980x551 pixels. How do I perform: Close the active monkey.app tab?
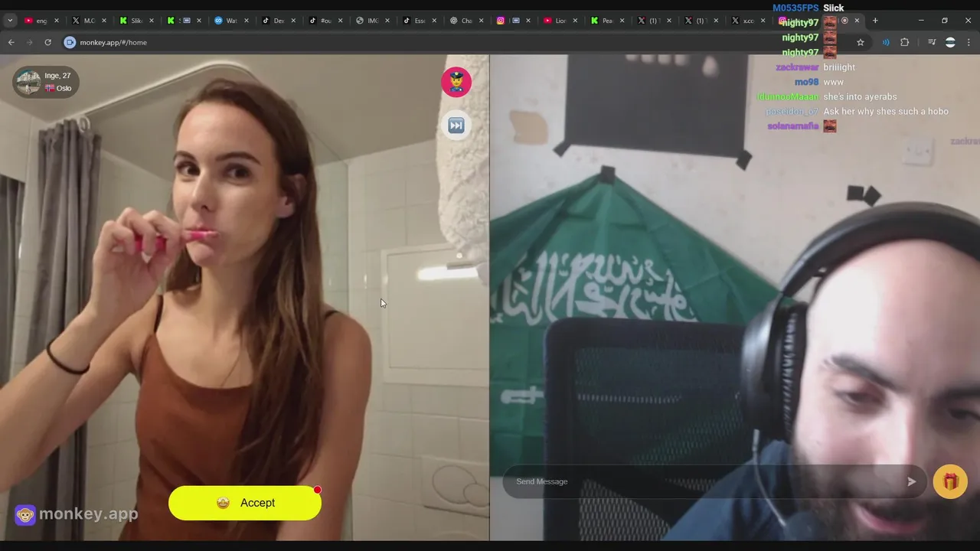coord(857,21)
